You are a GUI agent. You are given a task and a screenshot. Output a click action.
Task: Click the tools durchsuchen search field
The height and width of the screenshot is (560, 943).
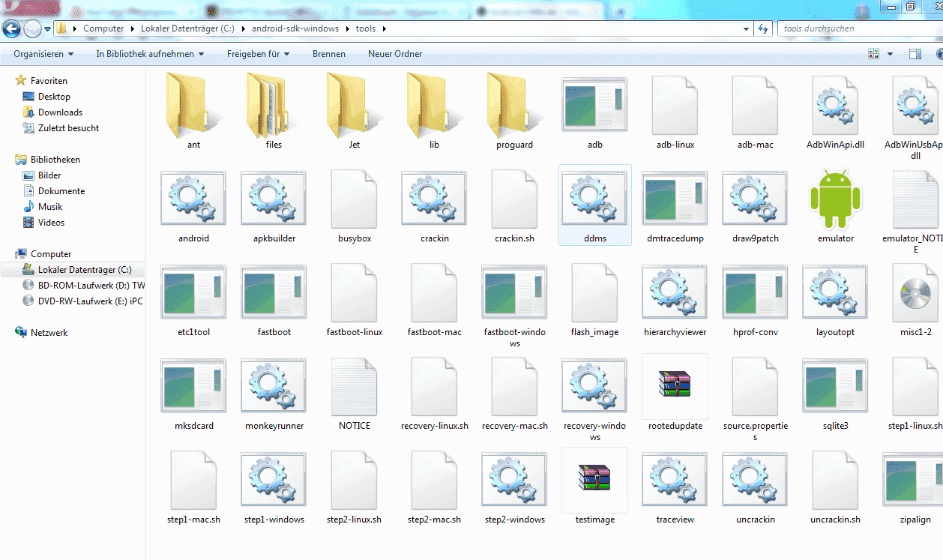pyautogui.click(x=855, y=29)
